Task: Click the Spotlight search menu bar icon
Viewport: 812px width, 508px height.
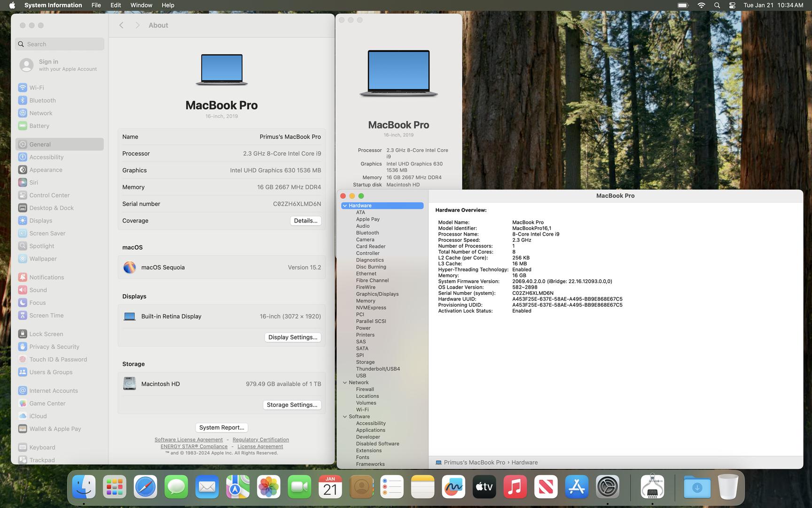Action: (x=717, y=5)
